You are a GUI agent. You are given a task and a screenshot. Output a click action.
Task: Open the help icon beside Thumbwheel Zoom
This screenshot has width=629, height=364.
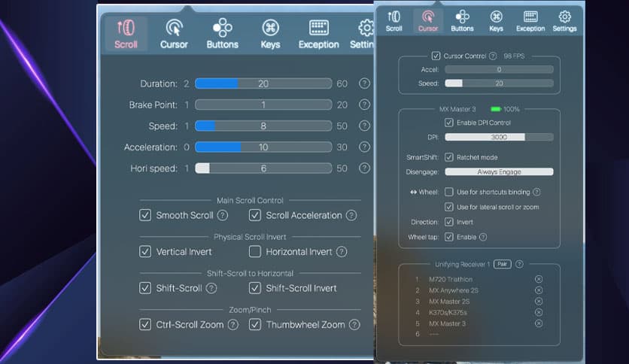click(x=354, y=325)
